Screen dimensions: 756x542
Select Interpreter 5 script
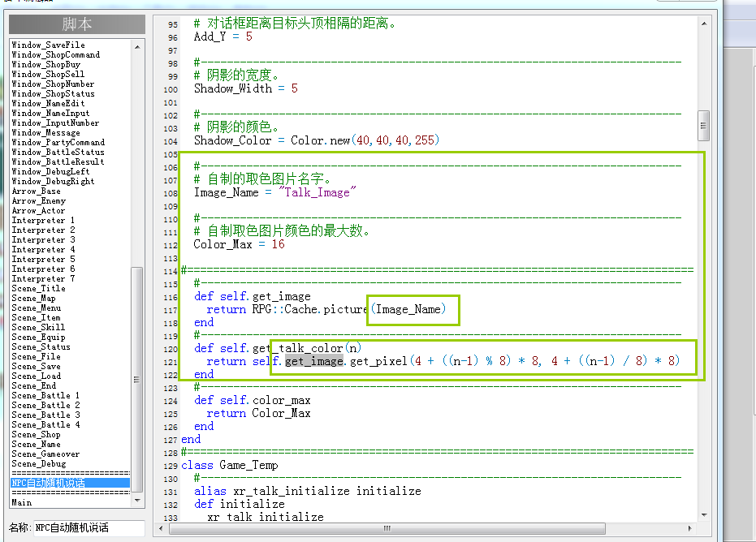[43, 259]
